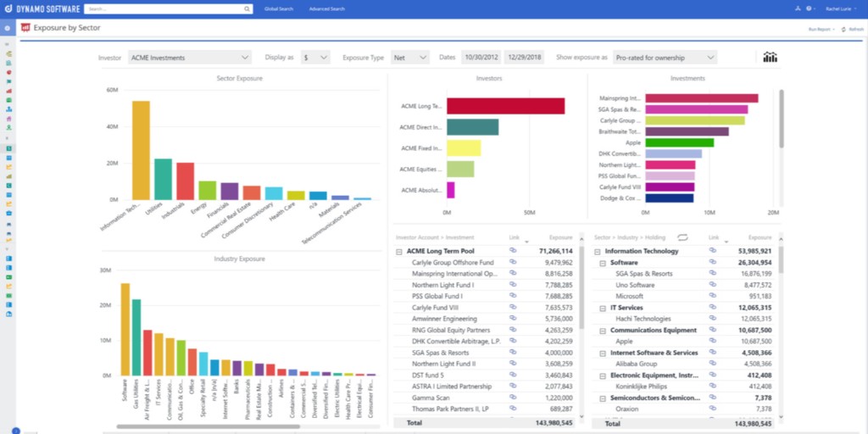The height and width of the screenshot is (434, 868).
Task: Open the link icon for Gamma Scan
Action: (513, 397)
